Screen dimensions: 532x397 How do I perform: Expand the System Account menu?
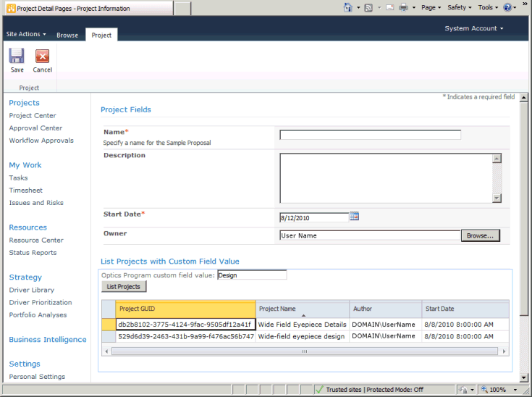(474, 28)
